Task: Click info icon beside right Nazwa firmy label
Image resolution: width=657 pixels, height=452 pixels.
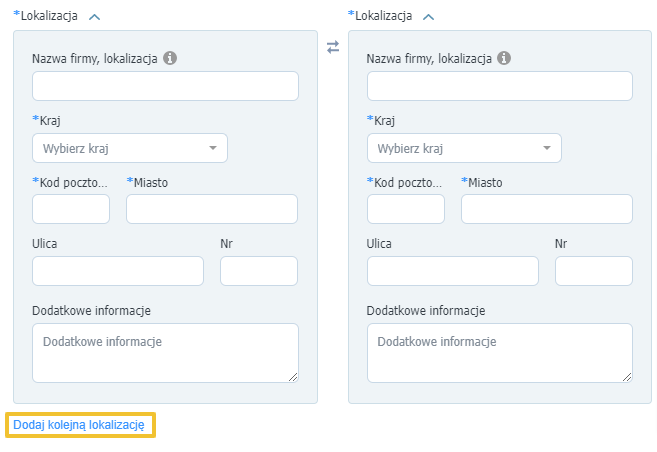Action: 504,58
